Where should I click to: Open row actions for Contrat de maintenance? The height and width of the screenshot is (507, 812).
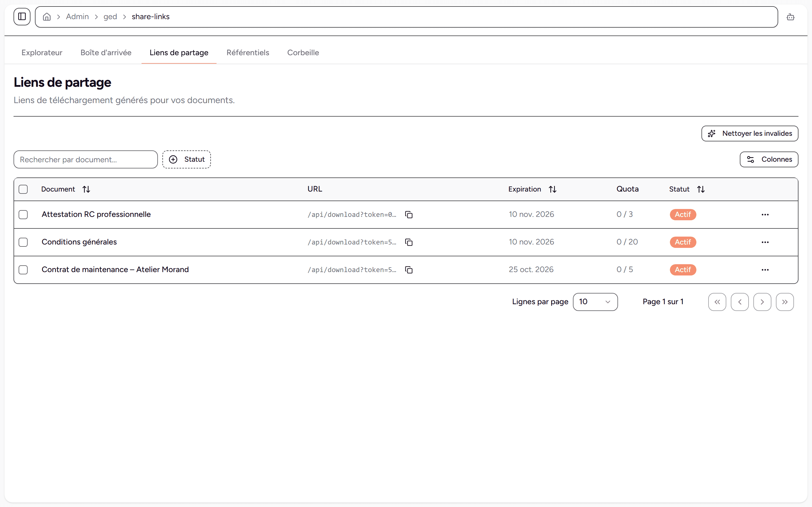[765, 270]
